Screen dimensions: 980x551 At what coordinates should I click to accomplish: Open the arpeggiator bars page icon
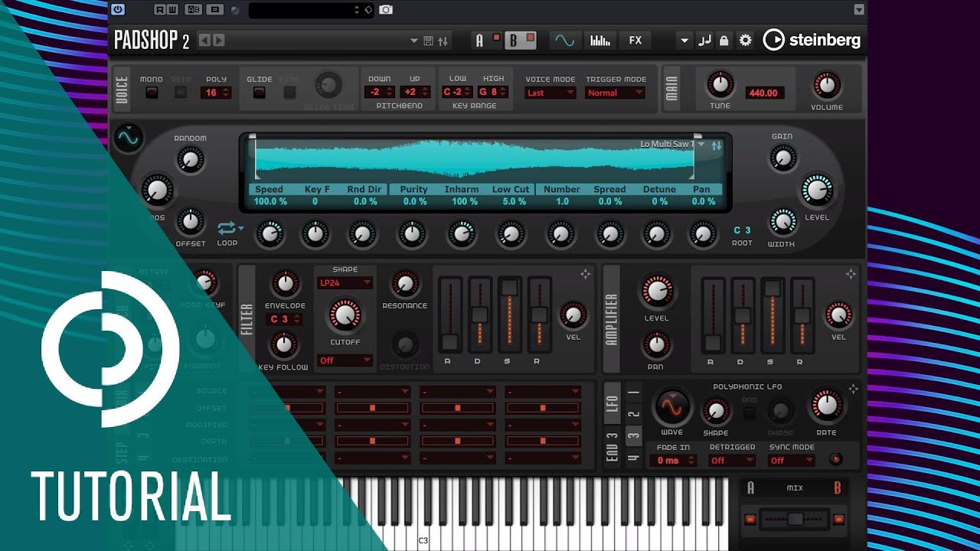(599, 41)
